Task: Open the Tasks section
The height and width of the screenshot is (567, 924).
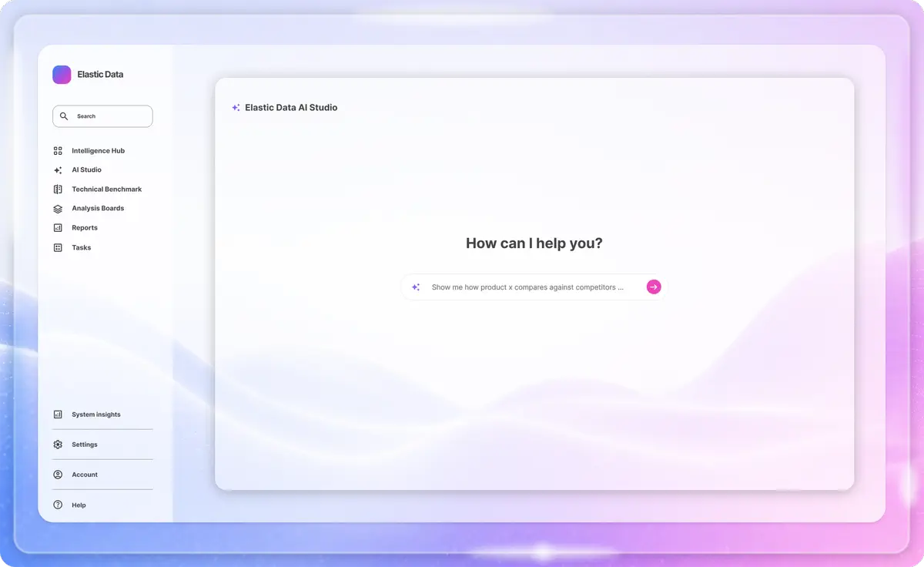Action: tap(82, 248)
